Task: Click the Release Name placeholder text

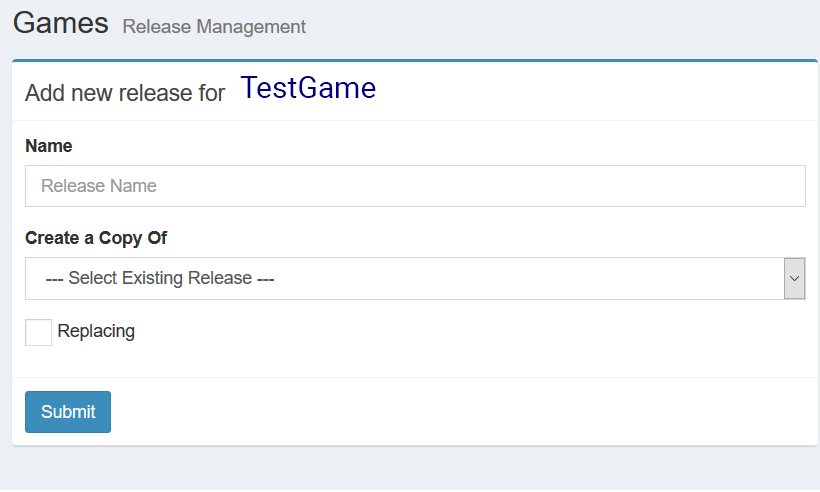Action: pyautogui.click(x=99, y=186)
